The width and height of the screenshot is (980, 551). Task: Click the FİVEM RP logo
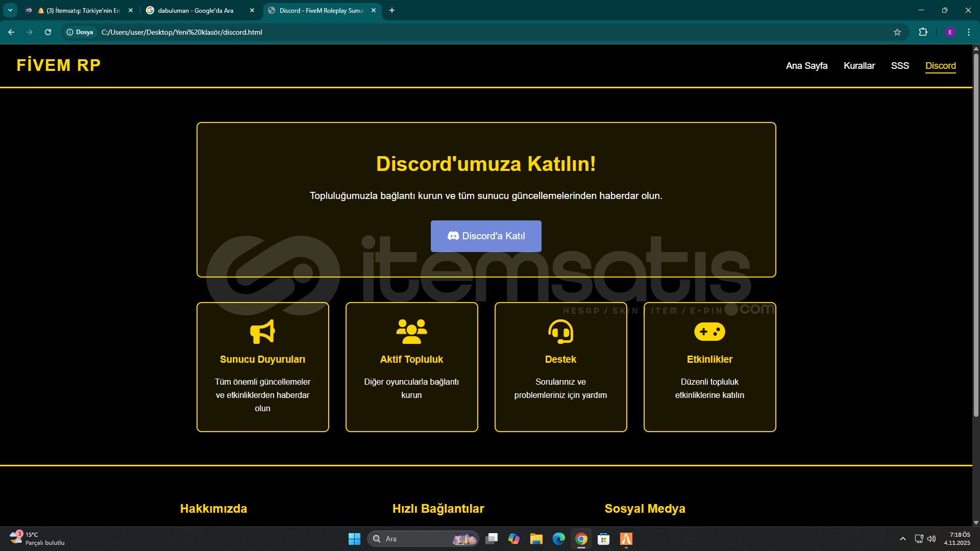click(59, 65)
